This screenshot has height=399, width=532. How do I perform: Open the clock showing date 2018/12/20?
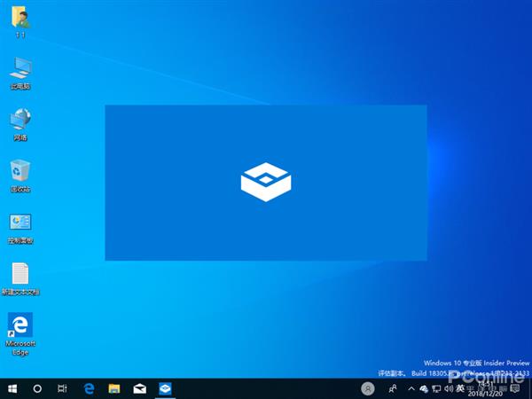486,389
